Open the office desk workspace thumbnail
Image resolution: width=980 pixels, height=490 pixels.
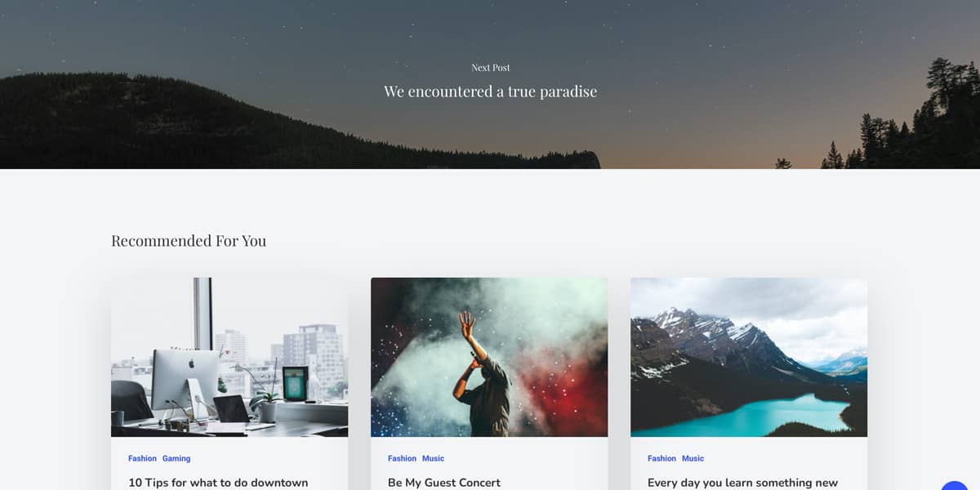click(229, 357)
